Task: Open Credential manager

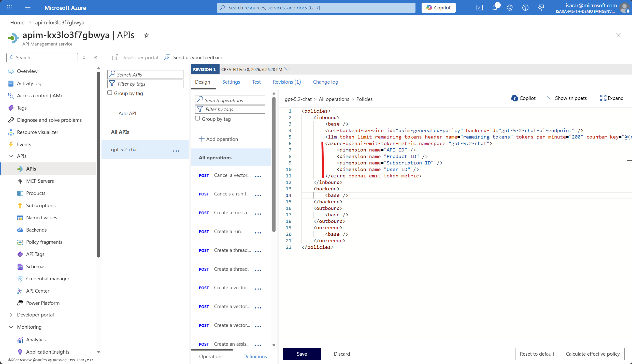Action: coord(48,279)
